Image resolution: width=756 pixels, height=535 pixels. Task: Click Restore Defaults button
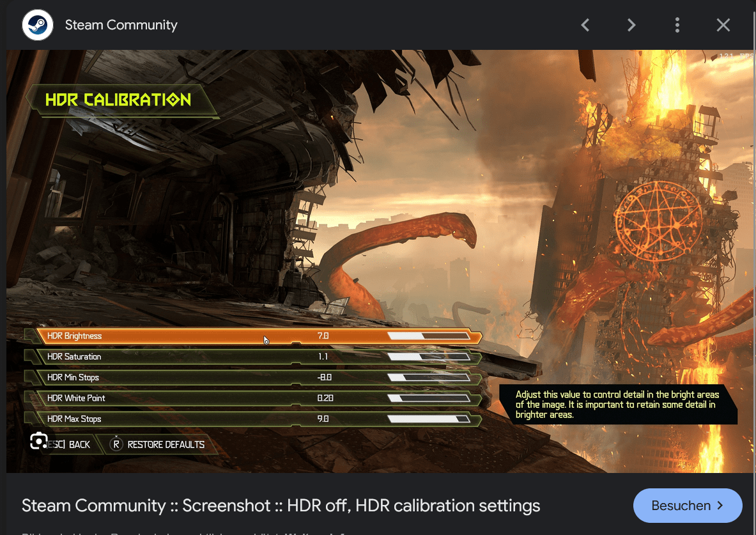coord(166,444)
